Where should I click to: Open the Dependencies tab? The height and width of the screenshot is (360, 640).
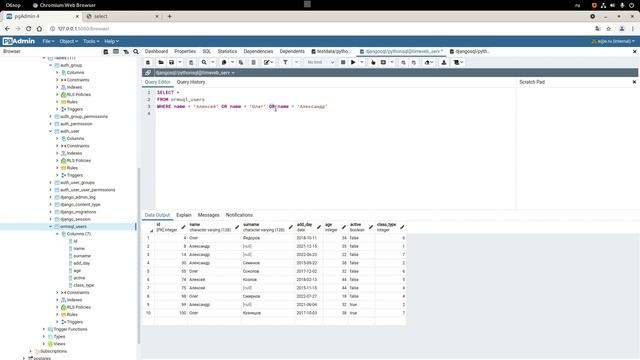[258, 51]
